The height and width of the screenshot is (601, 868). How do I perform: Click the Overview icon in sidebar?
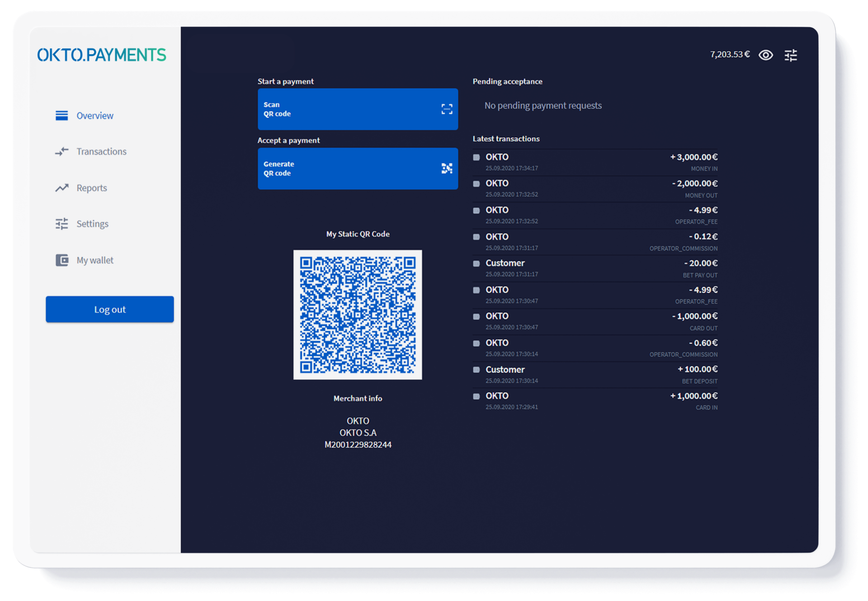[x=61, y=116]
